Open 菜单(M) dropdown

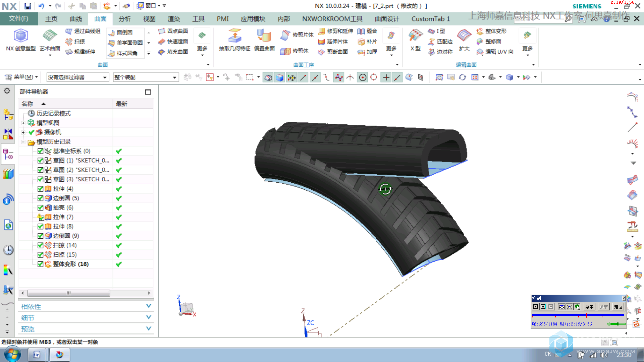21,77
